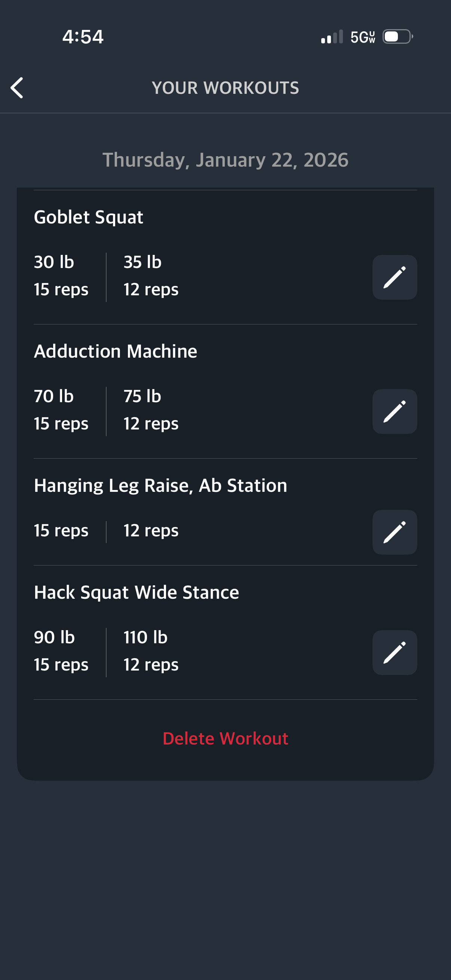Click the Delete Workout link

pyautogui.click(x=225, y=739)
